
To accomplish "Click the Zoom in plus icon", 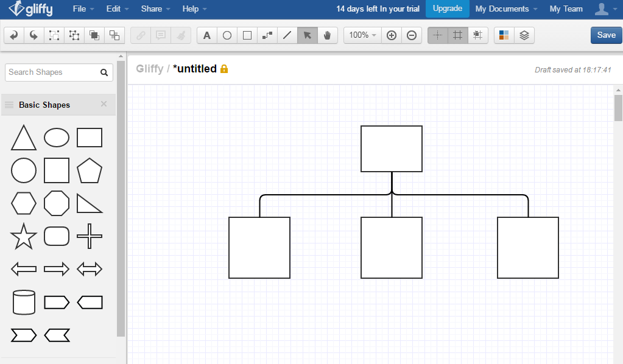I will point(392,35).
